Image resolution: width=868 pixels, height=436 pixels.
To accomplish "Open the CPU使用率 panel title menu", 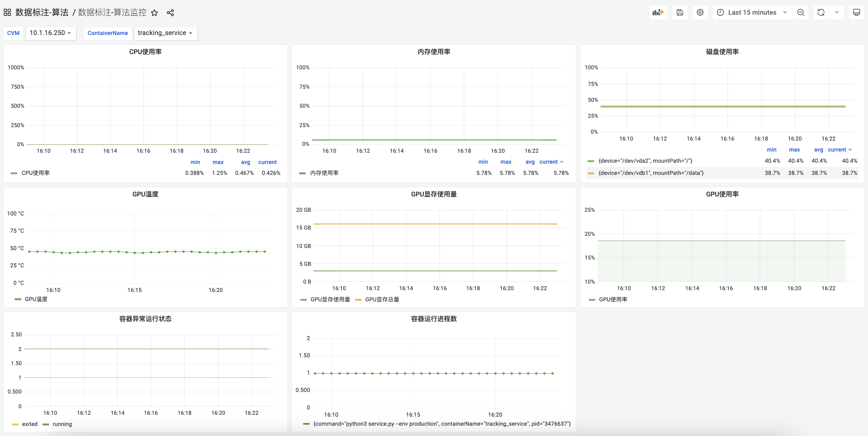I will (145, 52).
